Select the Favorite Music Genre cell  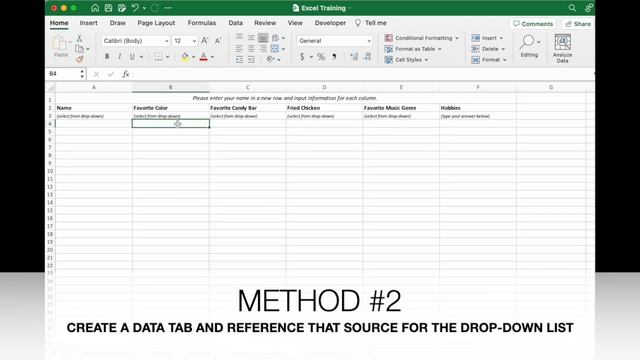401,108
